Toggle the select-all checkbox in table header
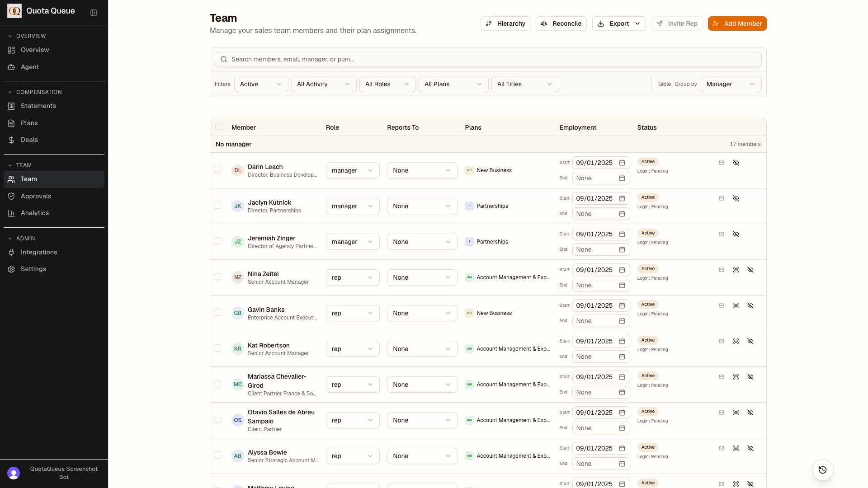868x488 pixels. (x=219, y=127)
